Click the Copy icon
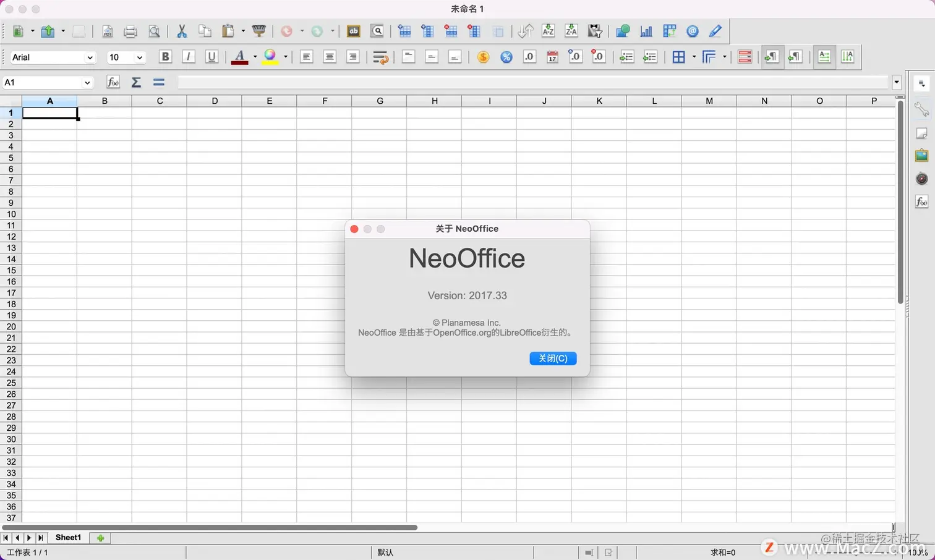Image resolution: width=935 pixels, height=560 pixels. 205,31
